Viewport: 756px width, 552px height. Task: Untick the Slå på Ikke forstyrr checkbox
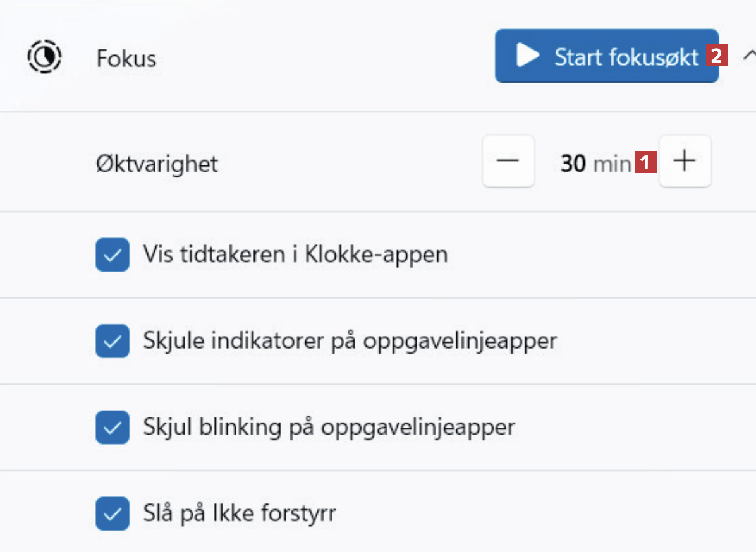coord(113,513)
